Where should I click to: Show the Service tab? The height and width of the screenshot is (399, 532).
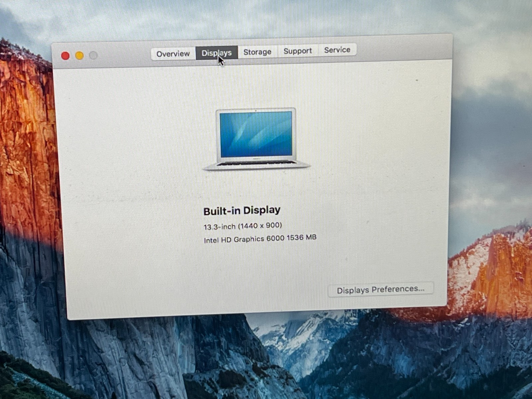[337, 50]
